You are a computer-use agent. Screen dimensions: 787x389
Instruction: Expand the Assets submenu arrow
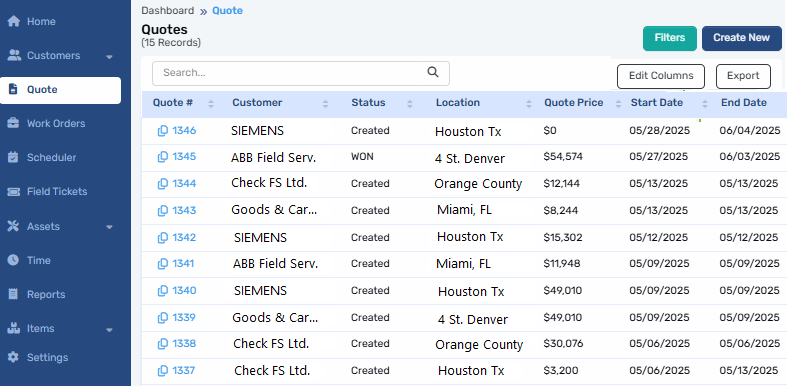pos(109,228)
